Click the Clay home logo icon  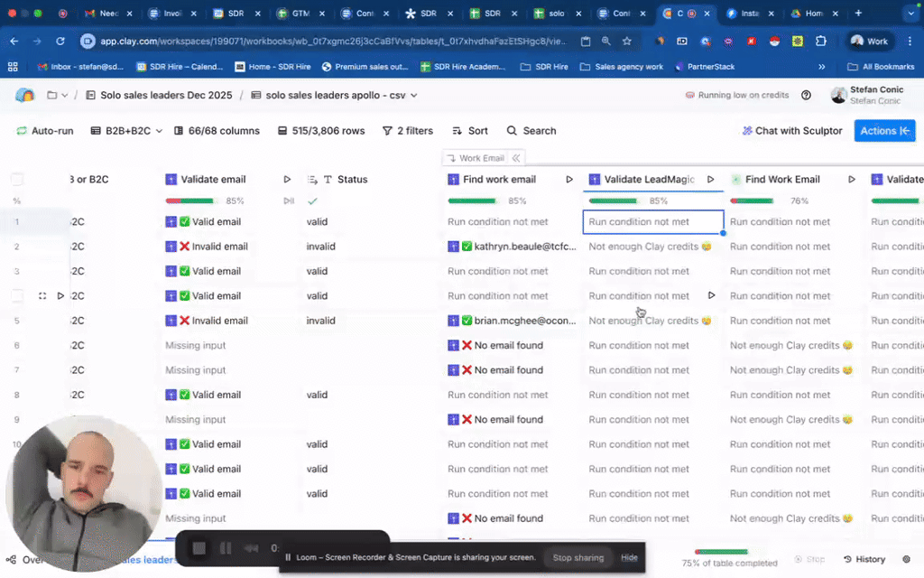[24, 96]
